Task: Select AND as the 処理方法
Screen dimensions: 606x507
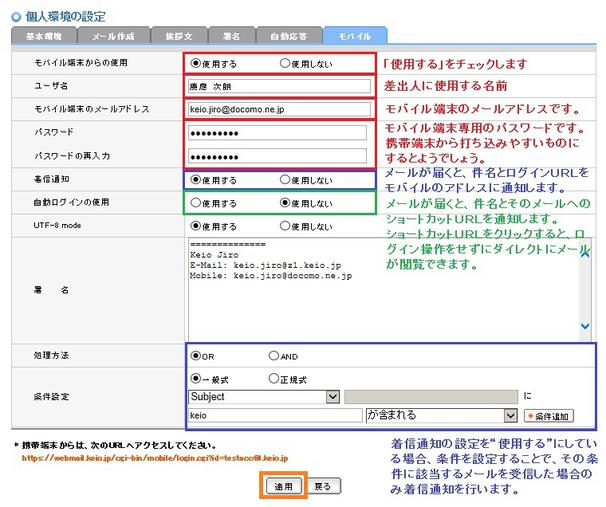Action: (x=273, y=355)
